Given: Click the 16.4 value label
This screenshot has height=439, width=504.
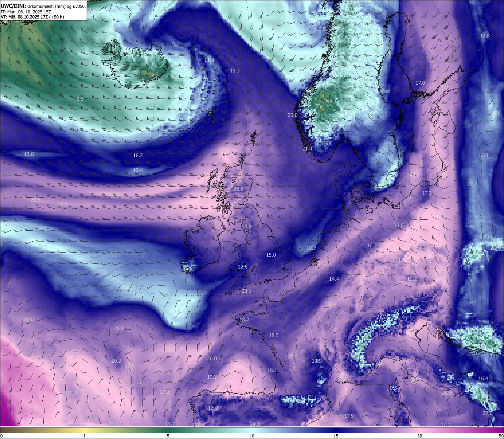Looking at the screenshot, I should 483,378.
